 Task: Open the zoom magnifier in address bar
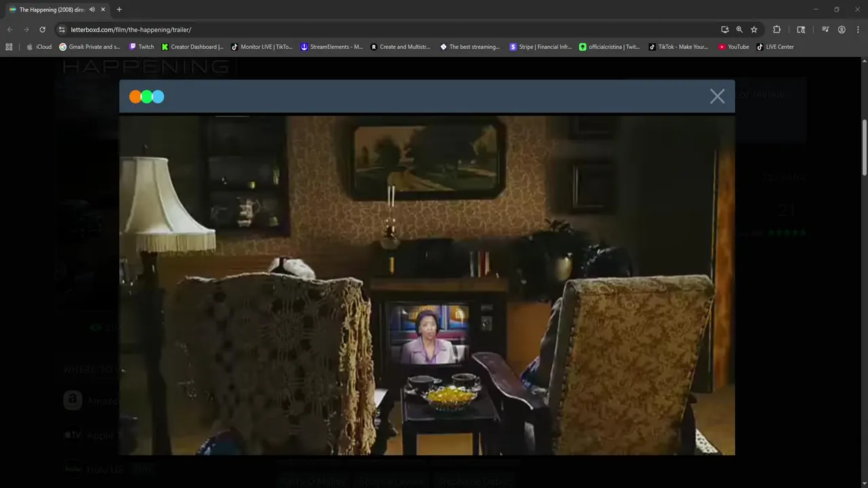739,30
